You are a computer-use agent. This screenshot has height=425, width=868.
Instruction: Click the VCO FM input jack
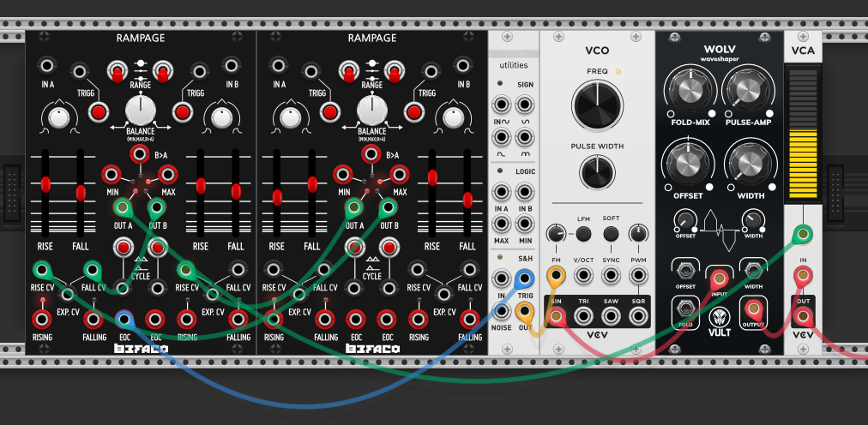pyautogui.click(x=556, y=275)
